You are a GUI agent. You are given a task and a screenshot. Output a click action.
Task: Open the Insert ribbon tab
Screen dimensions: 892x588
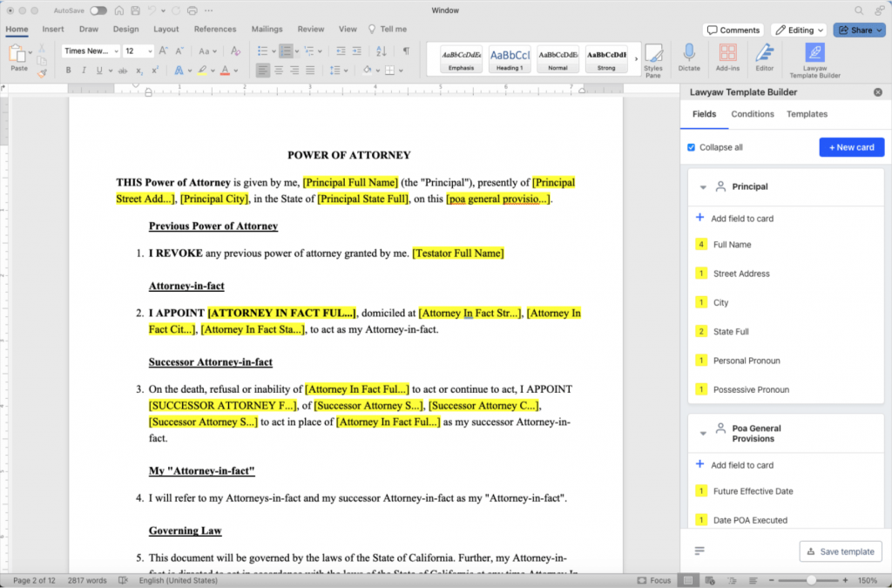coord(53,29)
